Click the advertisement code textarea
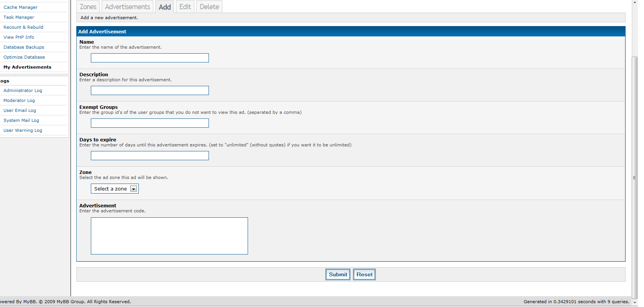Image resolution: width=644 pixels, height=307 pixels. click(x=169, y=236)
